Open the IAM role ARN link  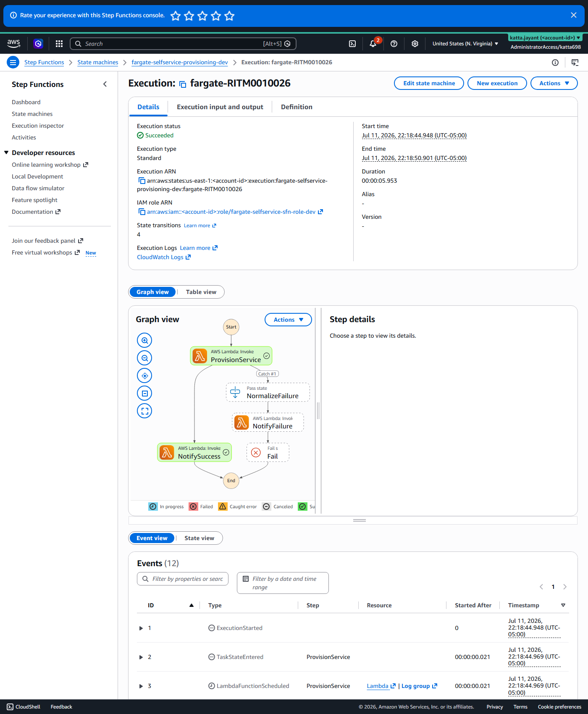(x=234, y=212)
